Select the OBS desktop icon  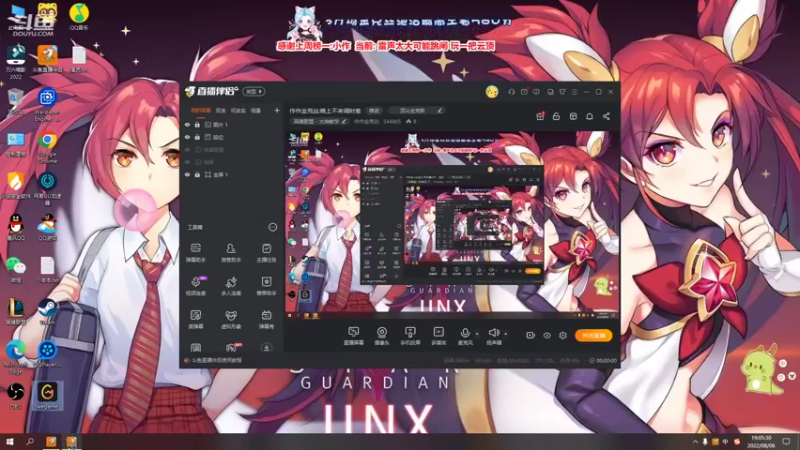[15, 396]
